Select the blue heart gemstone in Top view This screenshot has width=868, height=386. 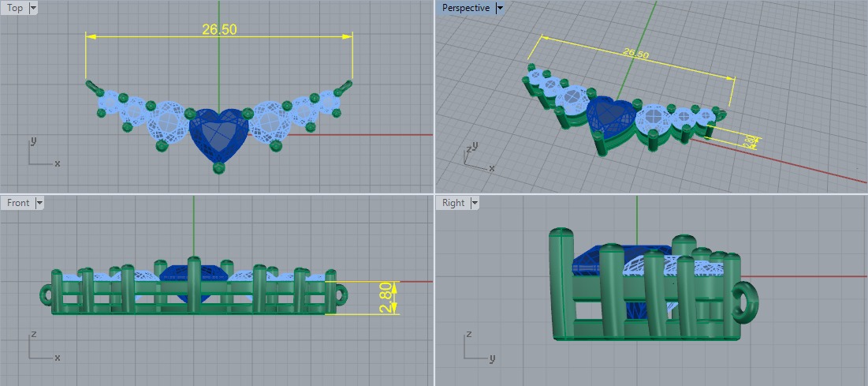click(218, 134)
